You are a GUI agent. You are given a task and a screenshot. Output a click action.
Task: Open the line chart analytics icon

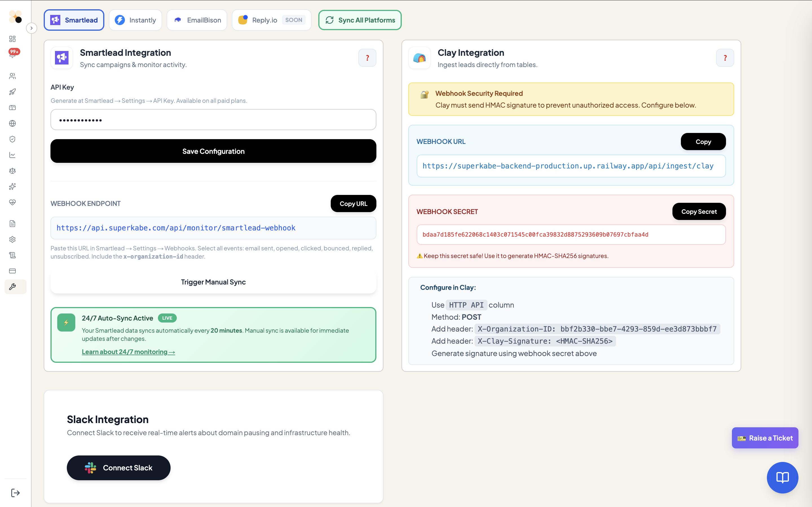click(x=12, y=155)
